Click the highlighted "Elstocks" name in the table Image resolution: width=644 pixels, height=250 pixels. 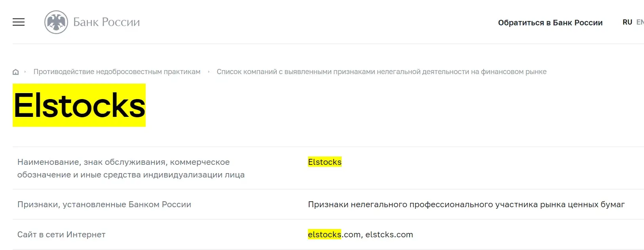tap(325, 162)
